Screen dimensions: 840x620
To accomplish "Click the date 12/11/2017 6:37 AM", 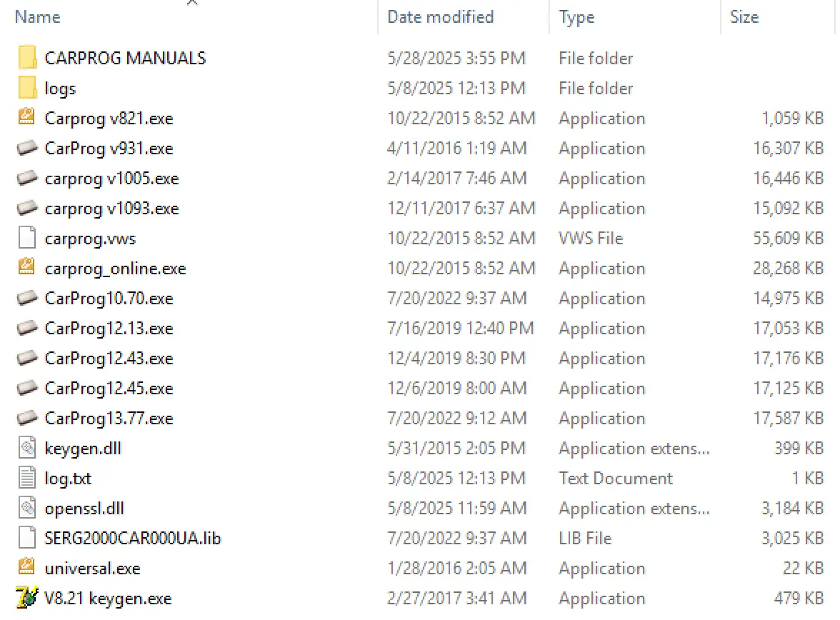I will (x=461, y=208).
